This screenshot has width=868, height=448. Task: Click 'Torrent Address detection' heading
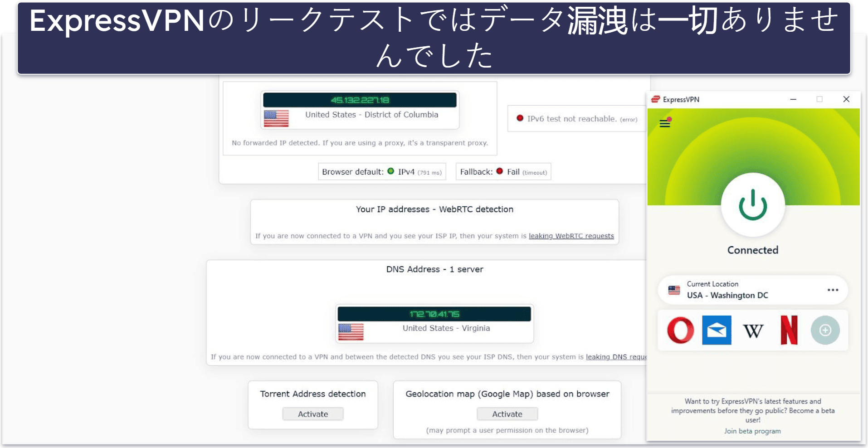pyautogui.click(x=313, y=394)
